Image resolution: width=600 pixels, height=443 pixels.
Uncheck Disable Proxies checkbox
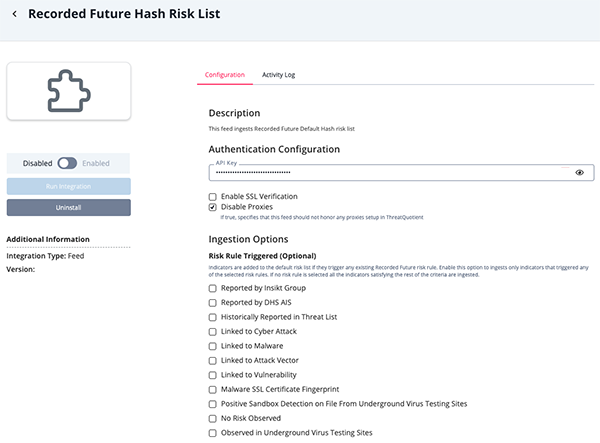click(213, 207)
